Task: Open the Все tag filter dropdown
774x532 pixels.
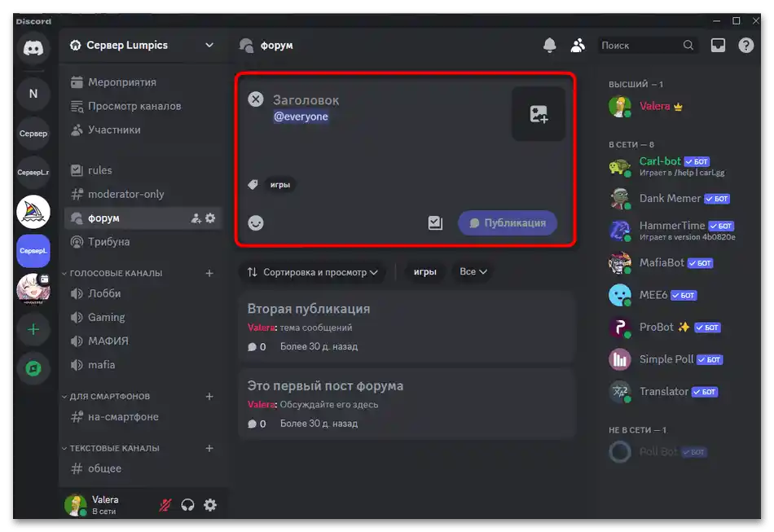Action: (x=473, y=271)
